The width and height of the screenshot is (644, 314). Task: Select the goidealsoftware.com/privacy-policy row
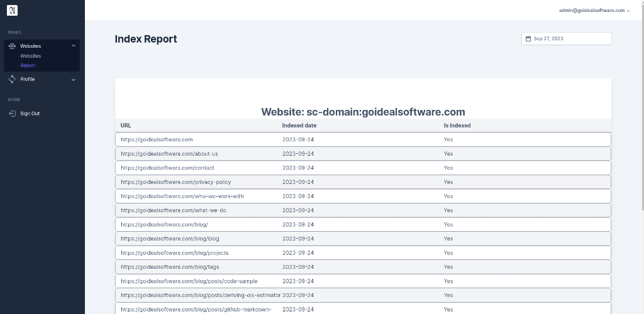pos(363,182)
